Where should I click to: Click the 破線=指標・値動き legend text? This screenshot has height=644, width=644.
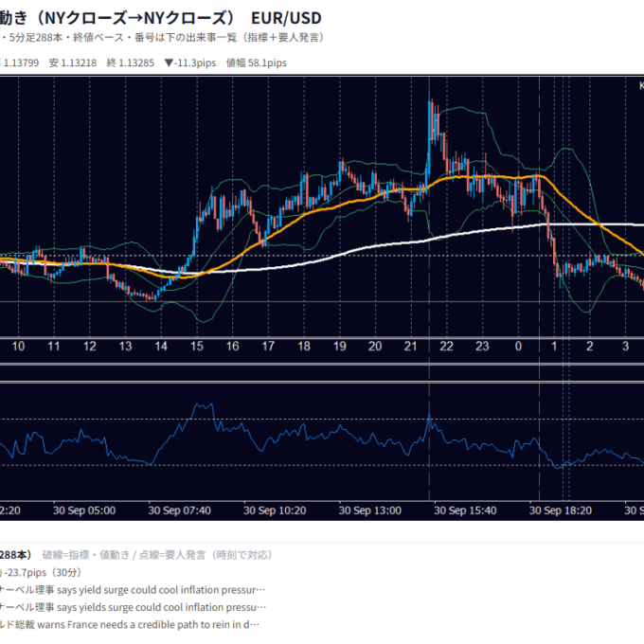86,555
